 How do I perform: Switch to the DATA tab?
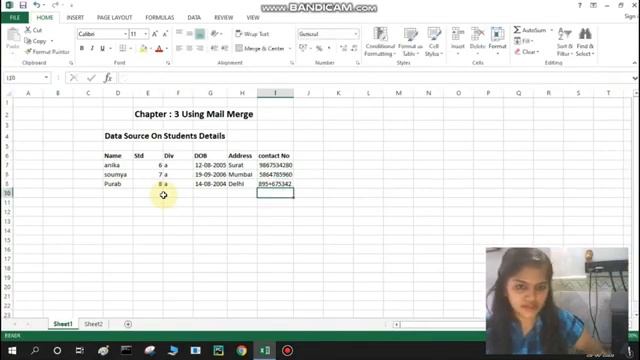[194, 18]
